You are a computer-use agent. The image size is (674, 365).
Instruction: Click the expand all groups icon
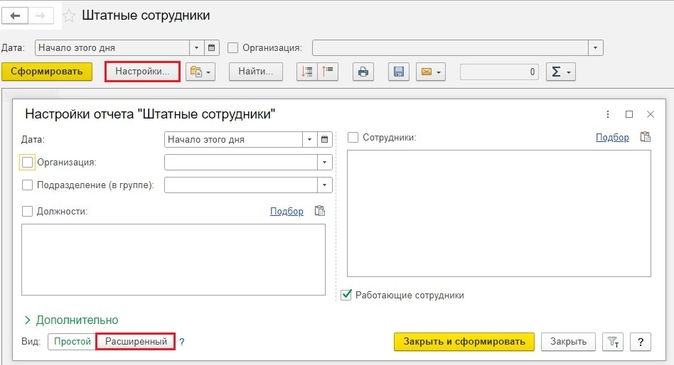tap(307, 72)
